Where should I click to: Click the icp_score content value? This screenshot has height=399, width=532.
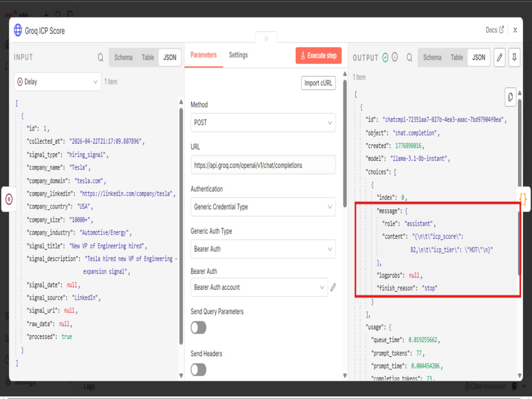tap(452, 243)
